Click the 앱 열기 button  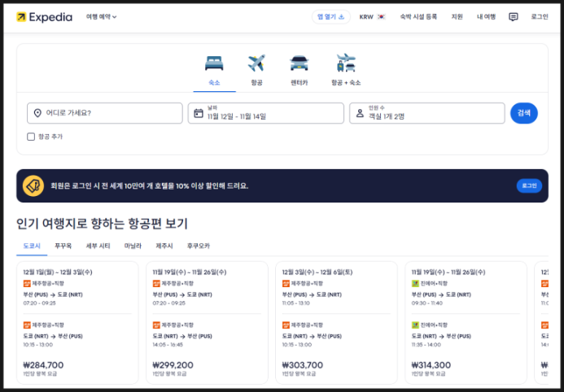pos(330,17)
